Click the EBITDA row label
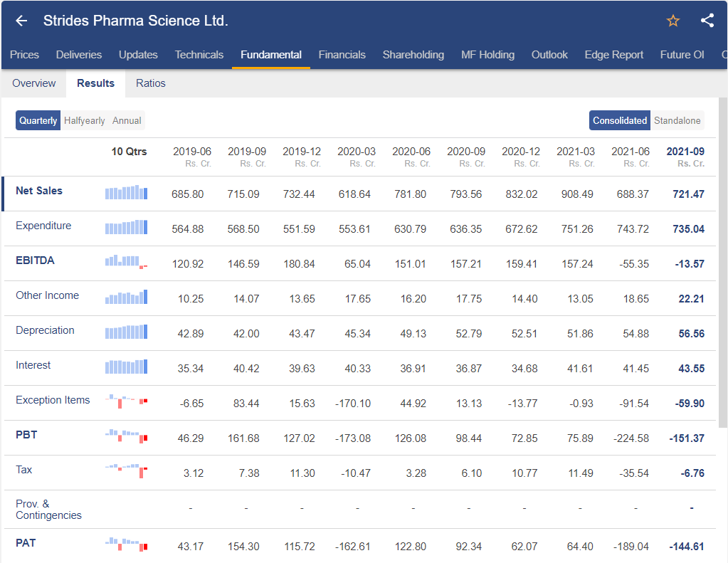728x563 pixels. pyautogui.click(x=36, y=260)
